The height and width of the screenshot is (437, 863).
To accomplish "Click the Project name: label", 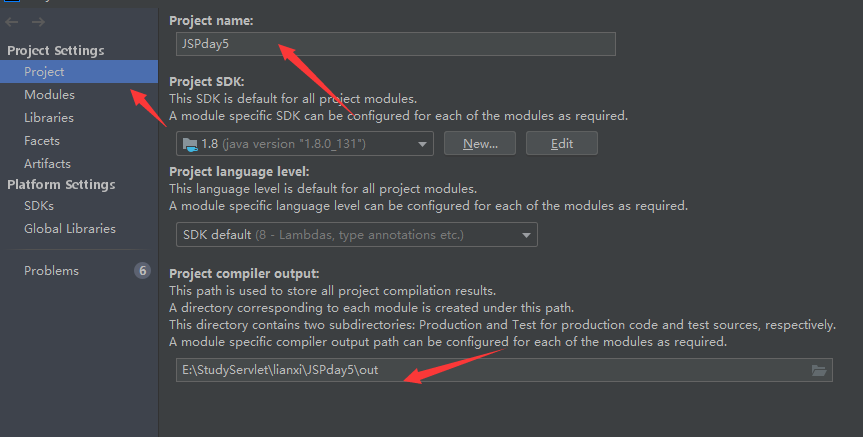I will (211, 21).
